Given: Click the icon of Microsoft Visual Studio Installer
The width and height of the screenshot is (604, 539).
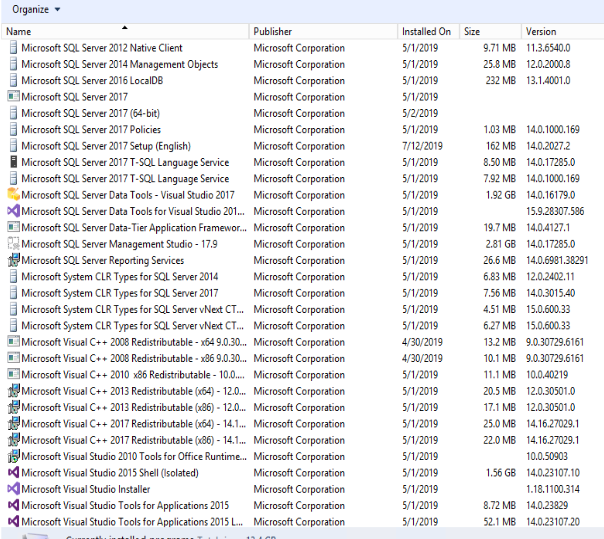Looking at the screenshot, I should [13, 489].
